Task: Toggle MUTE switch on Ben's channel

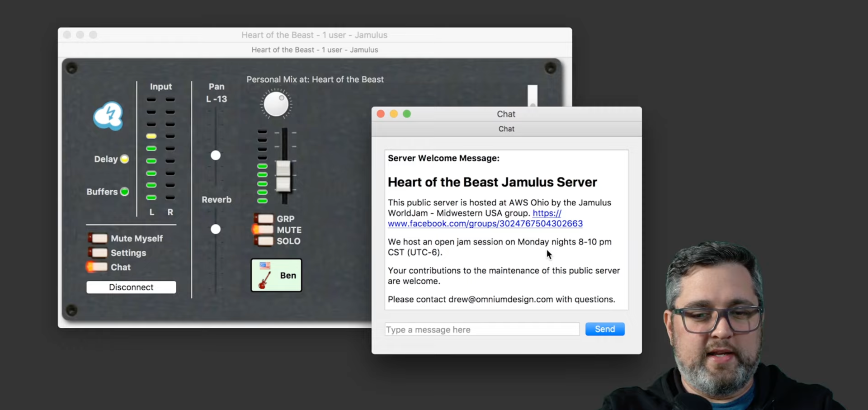Action: pos(263,230)
